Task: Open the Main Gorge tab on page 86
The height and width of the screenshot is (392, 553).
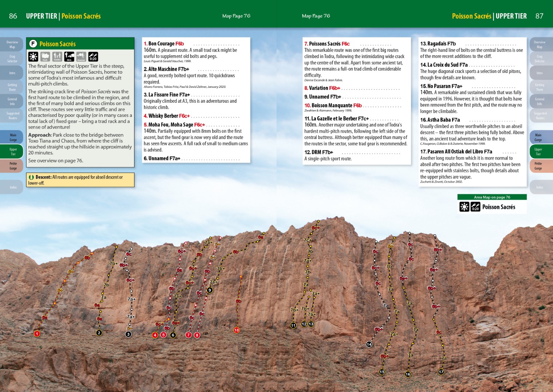Action: pyautogui.click(x=12, y=137)
